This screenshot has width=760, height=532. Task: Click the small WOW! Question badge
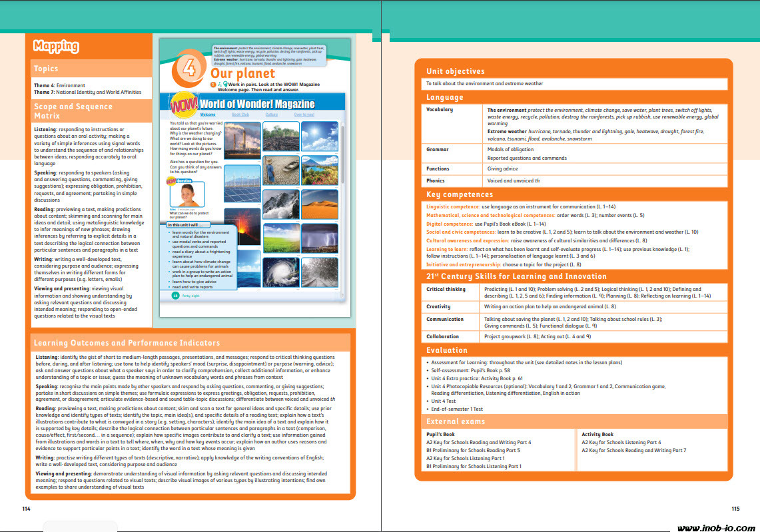[x=171, y=180]
